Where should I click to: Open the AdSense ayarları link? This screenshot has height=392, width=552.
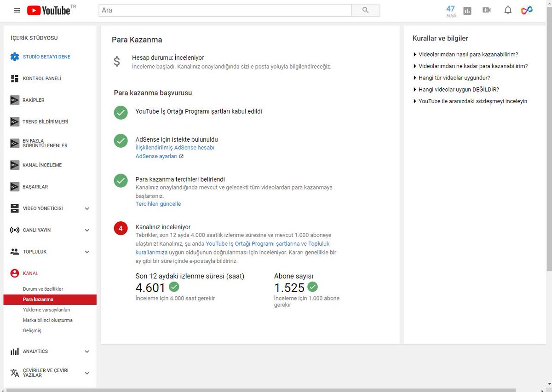tap(156, 156)
